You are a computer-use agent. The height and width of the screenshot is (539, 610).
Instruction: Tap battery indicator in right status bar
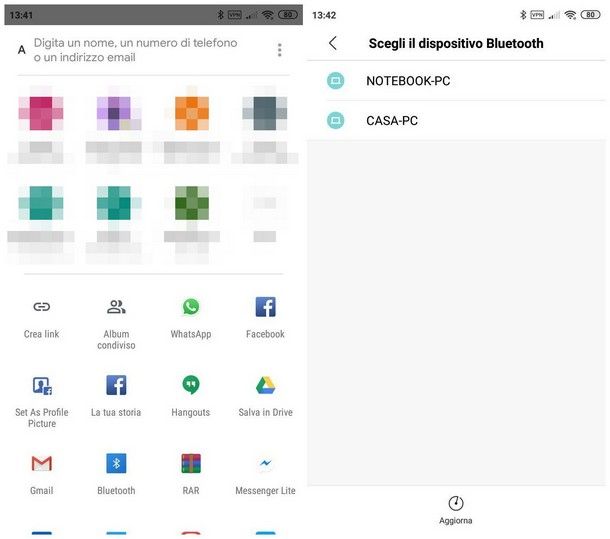click(x=590, y=15)
